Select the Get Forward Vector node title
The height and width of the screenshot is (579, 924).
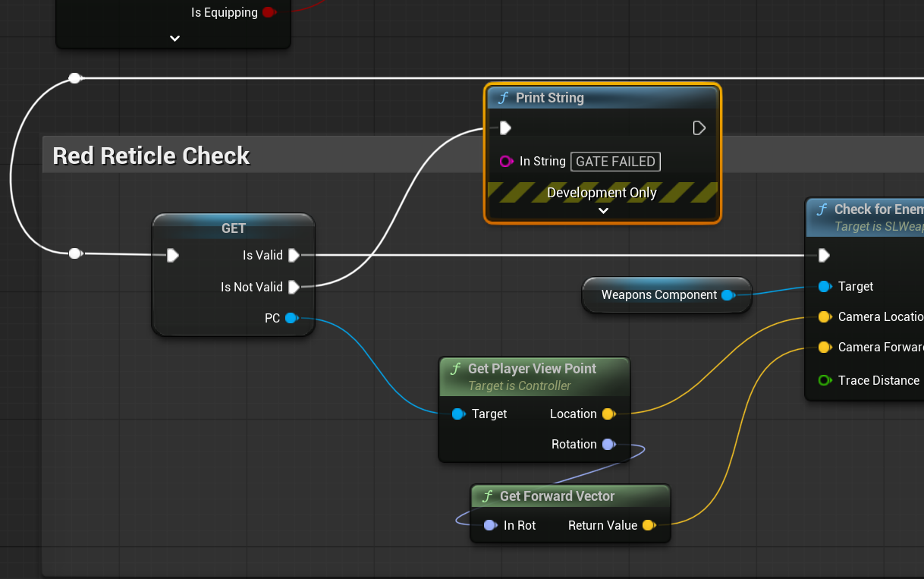(x=557, y=496)
